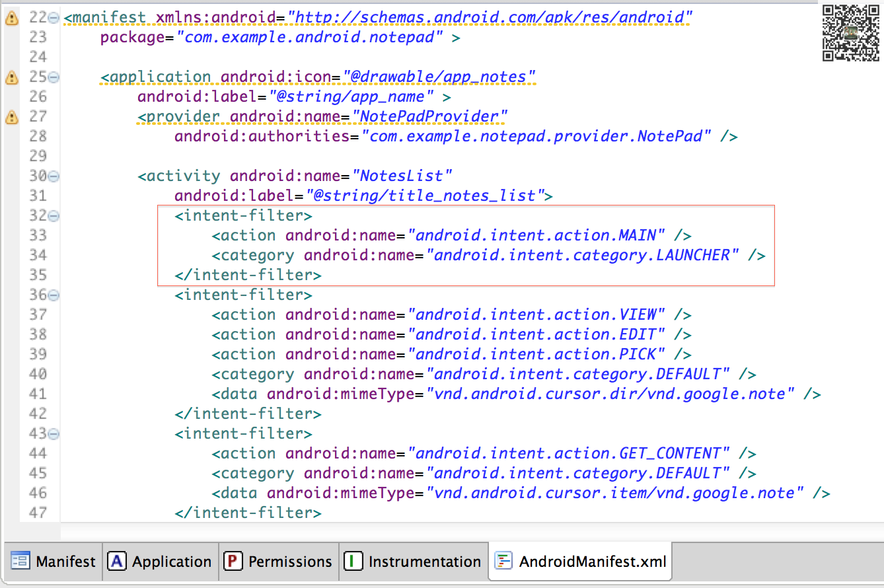Click "android.intent.action.VIEW" on line 37
The height and width of the screenshot is (588, 884).
coord(536,314)
